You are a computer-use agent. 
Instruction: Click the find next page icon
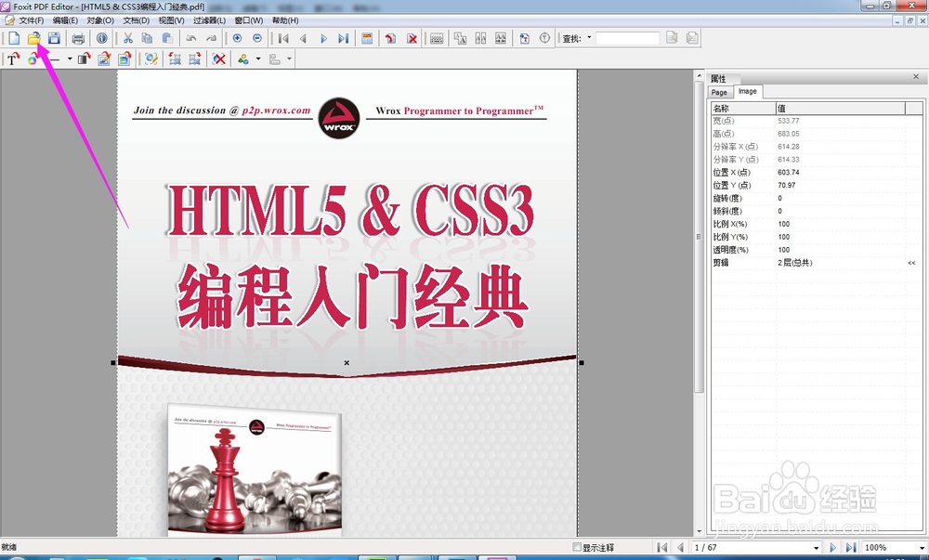click(692, 38)
